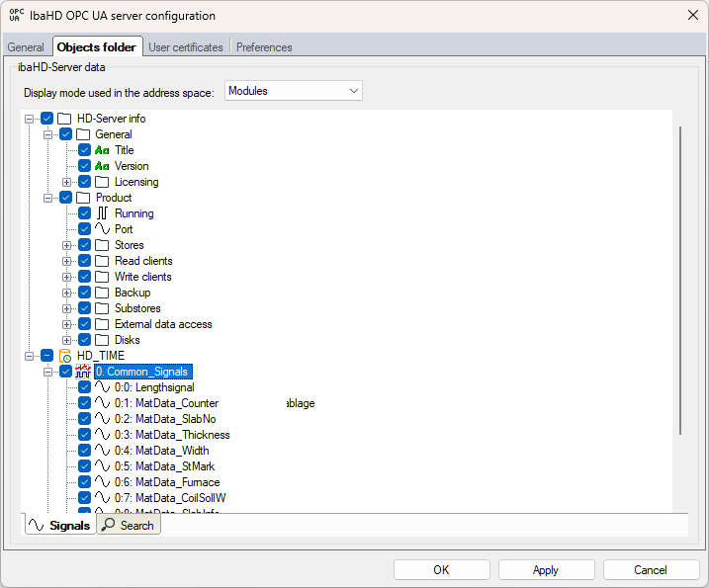Screen dimensions: 709x588
Task: Click the Backup folder icon
Action: pyautogui.click(x=102, y=293)
